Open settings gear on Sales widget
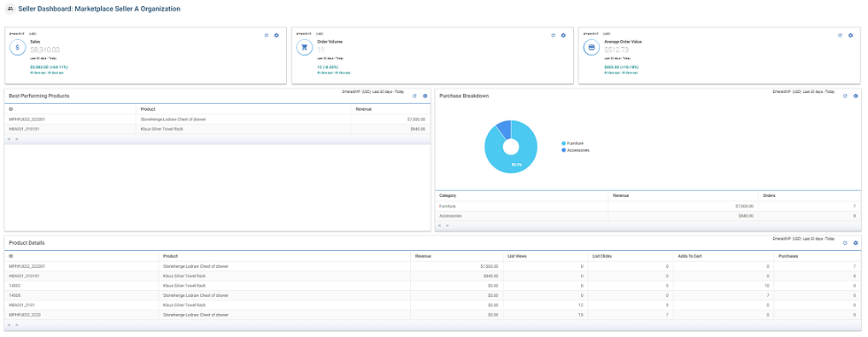This screenshot has height=337, width=868. click(276, 35)
